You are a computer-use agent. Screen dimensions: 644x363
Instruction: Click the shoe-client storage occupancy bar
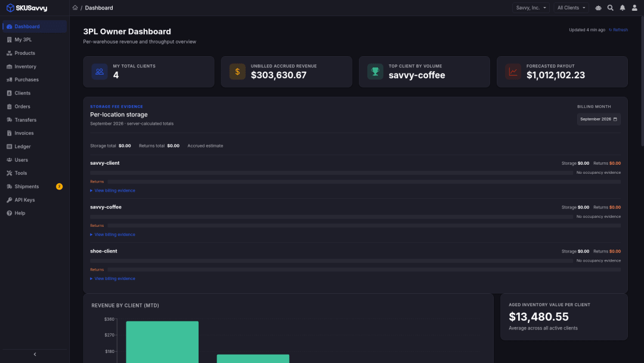pyautogui.click(x=332, y=261)
